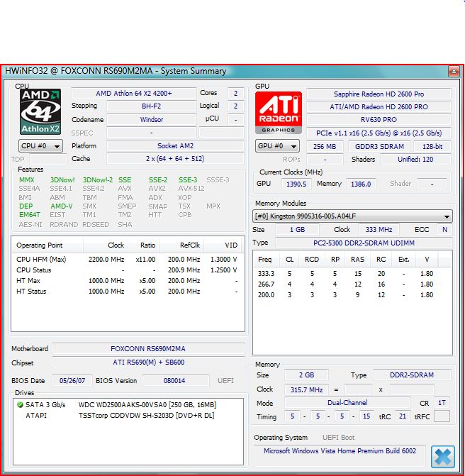Click the Sapphire Radeon HD 2600 Pro field
465x476 pixels.
pos(379,94)
